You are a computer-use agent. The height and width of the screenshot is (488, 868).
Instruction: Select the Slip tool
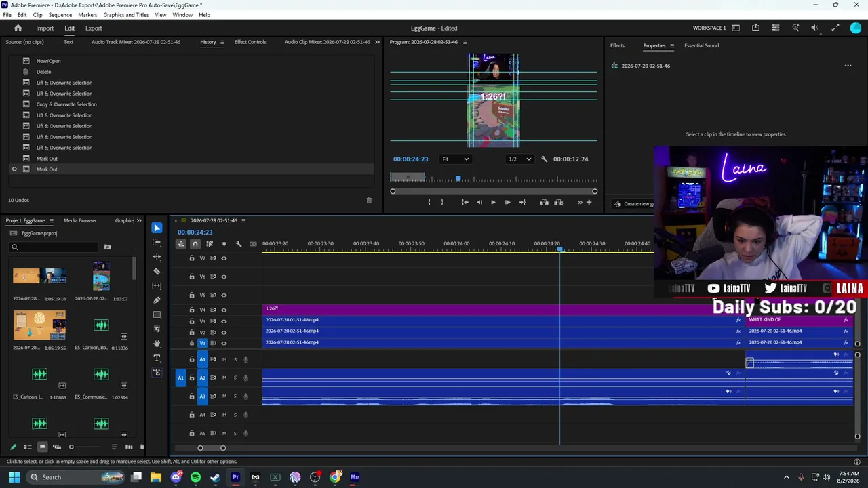(157, 285)
